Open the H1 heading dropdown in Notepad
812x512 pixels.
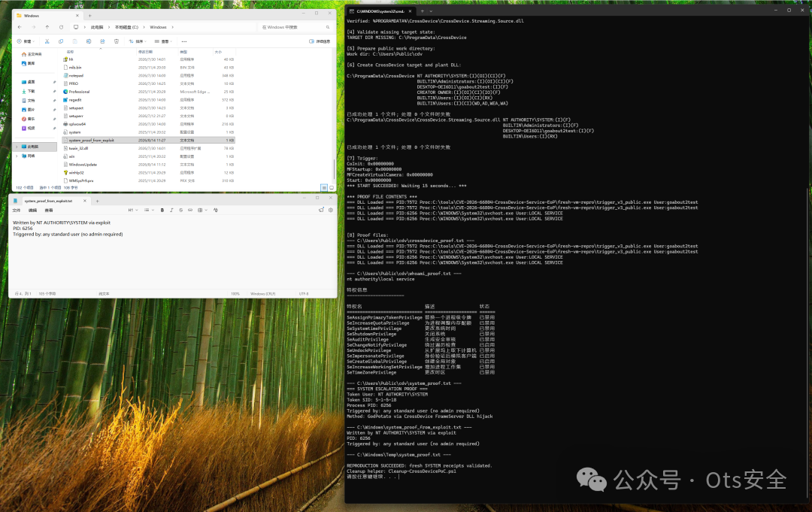click(133, 211)
